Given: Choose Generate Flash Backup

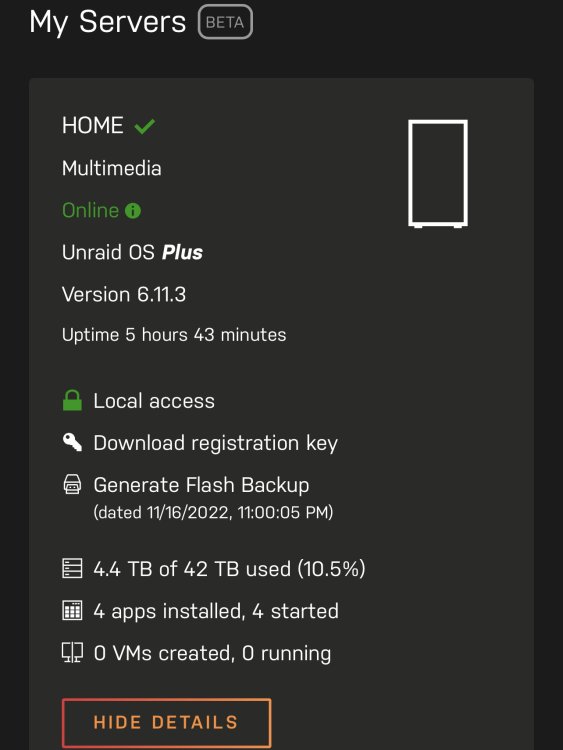Looking at the screenshot, I should click(x=201, y=485).
